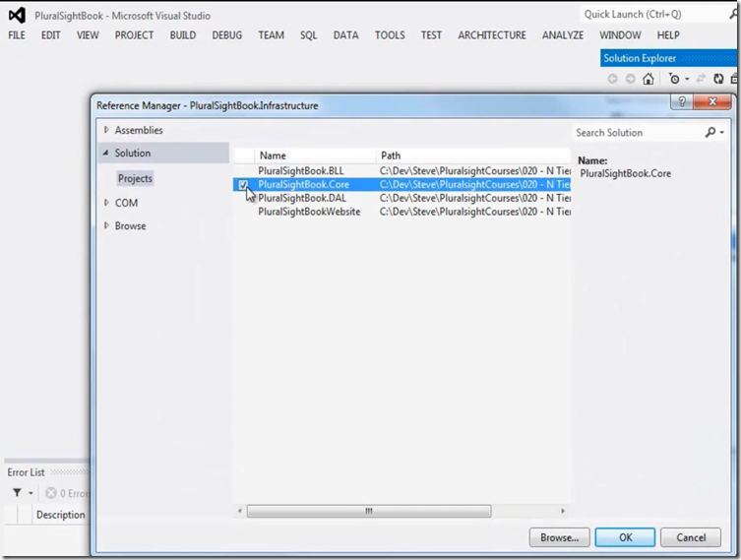Expand the Assemblies category
Viewport: 741px width, 560px height.
coord(106,130)
